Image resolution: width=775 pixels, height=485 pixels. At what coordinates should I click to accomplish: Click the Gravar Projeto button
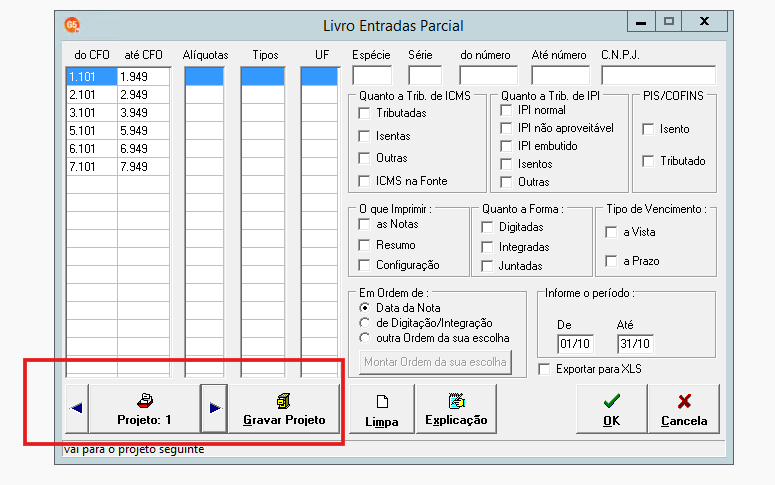coord(284,408)
